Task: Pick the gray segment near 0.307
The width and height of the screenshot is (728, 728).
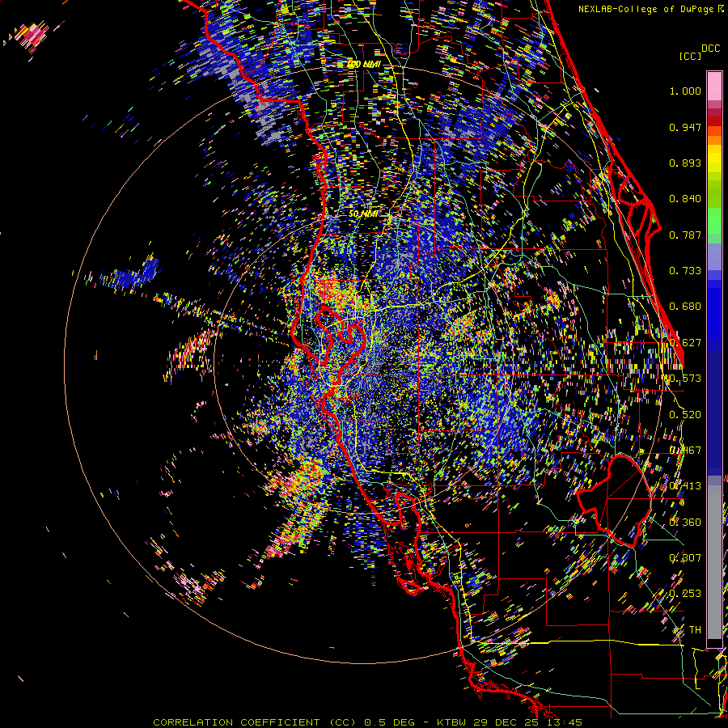Action: (714, 562)
